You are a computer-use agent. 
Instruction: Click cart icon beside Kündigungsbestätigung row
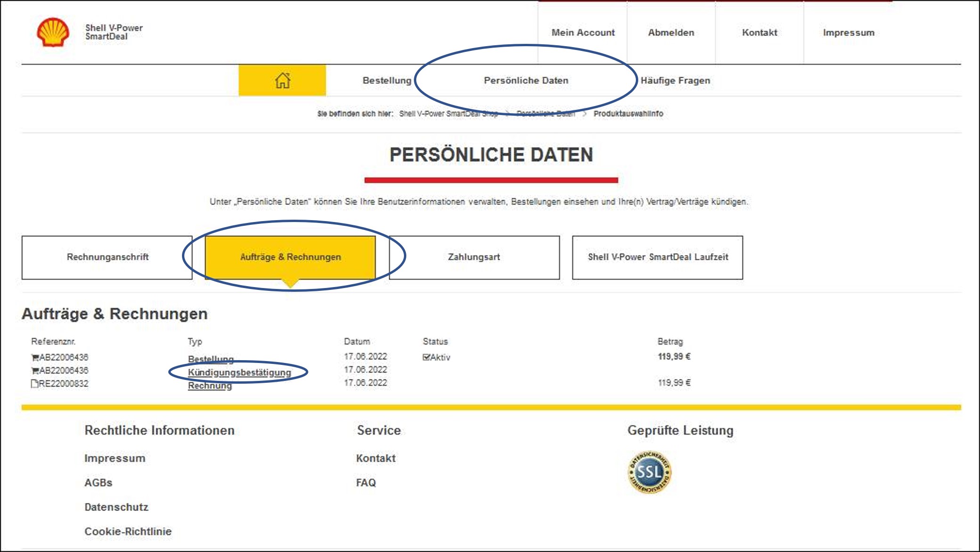(35, 371)
